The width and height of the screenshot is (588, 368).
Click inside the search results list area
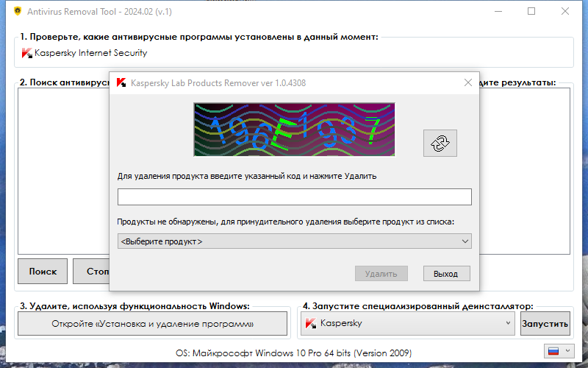[63, 171]
